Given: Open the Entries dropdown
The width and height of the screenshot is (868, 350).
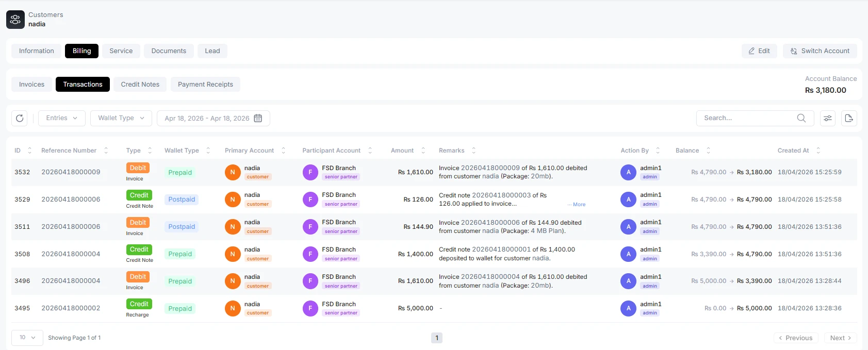Looking at the screenshot, I should pyautogui.click(x=62, y=118).
